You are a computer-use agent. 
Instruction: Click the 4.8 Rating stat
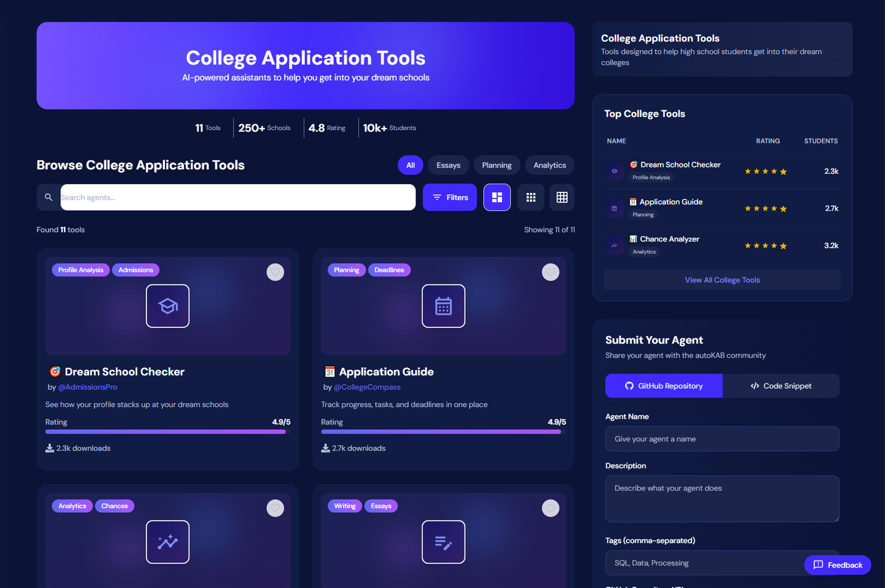click(327, 128)
